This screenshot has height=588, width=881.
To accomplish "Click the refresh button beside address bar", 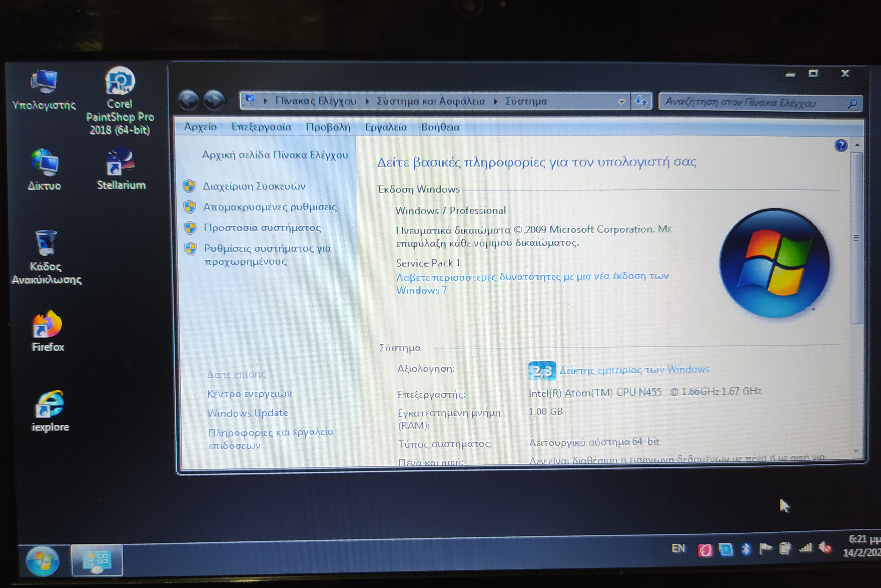I will (x=641, y=102).
